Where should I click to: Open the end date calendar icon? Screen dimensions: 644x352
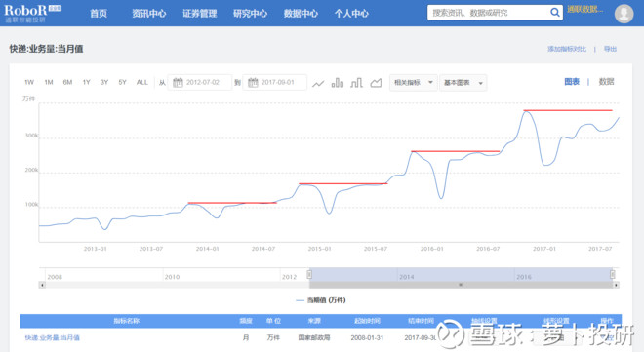coord(253,83)
